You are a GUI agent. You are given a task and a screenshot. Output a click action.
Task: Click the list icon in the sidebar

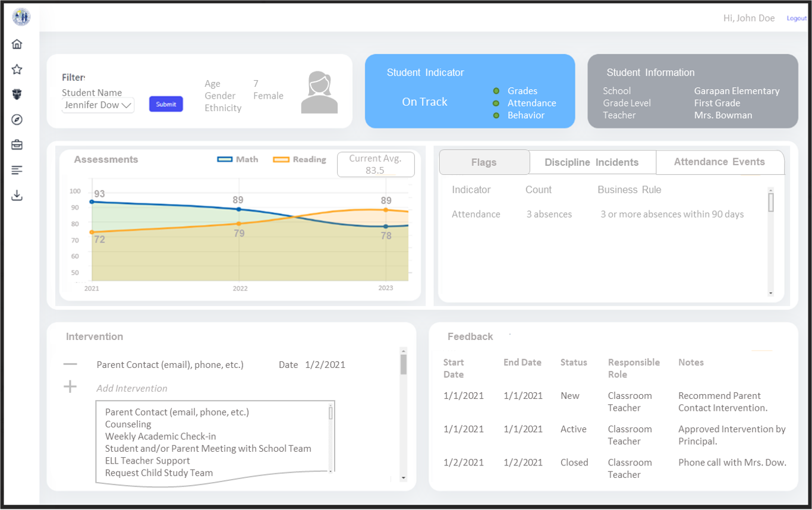pyautogui.click(x=16, y=169)
